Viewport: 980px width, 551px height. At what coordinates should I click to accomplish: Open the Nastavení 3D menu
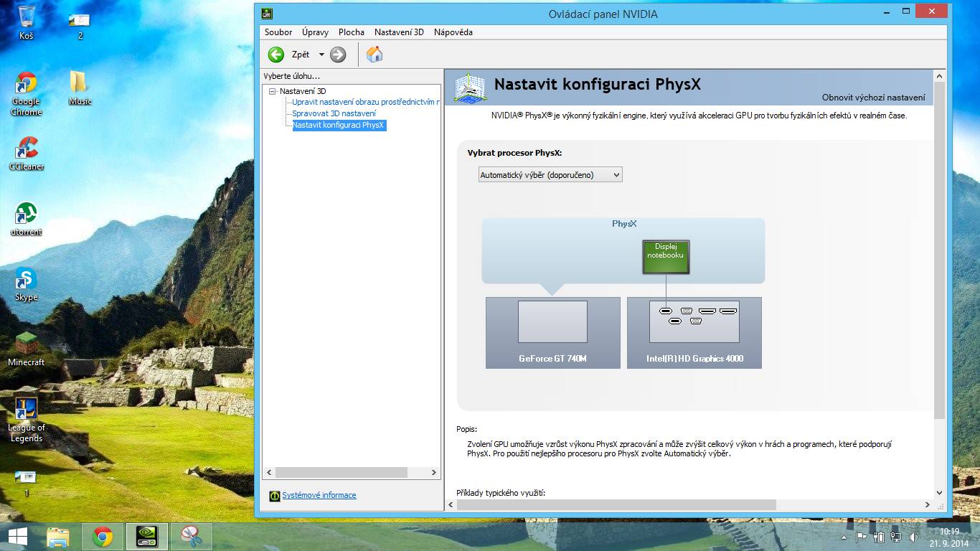[x=399, y=32]
